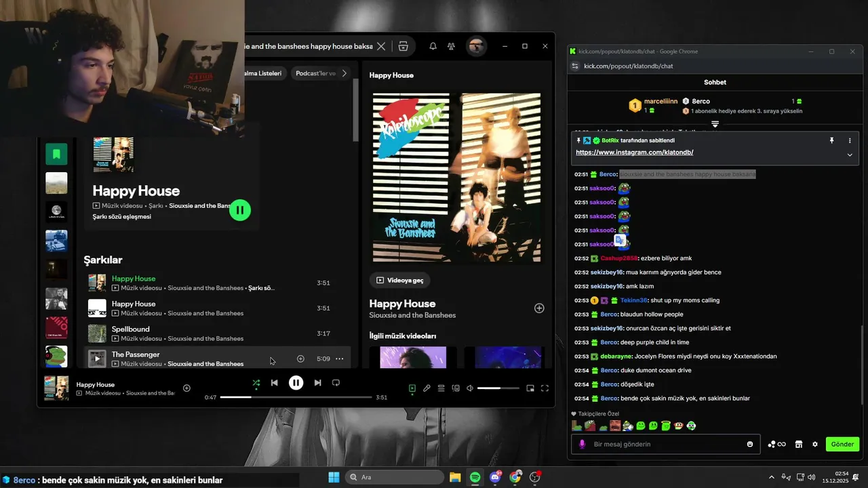This screenshot has height=488, width=868.
Task: Open the Spotify miniplayer
Action: 530,388
